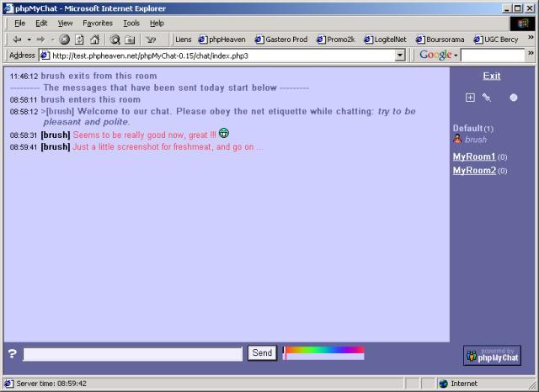Click the browser Refresh toolbar icon

pos(79,39)
